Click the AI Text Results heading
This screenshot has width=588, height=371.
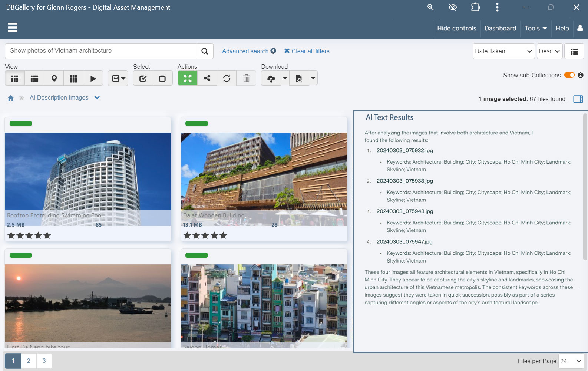(x=389, y=117)
